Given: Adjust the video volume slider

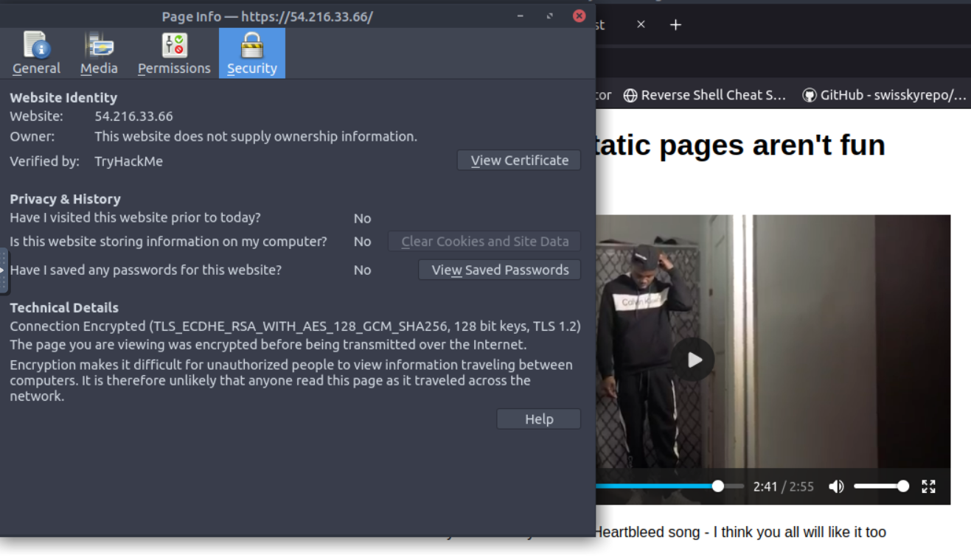Looking at the screenshot, I should point(880,486).
